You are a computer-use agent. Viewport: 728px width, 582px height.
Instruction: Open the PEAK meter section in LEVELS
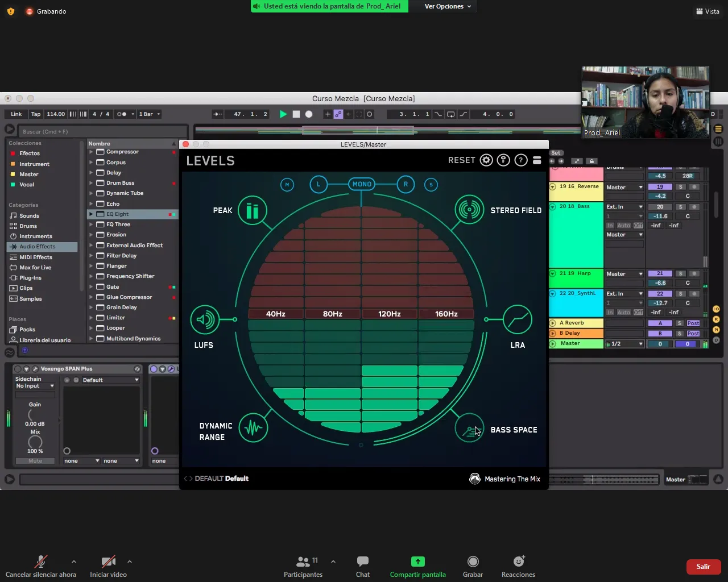coord(253,210)
